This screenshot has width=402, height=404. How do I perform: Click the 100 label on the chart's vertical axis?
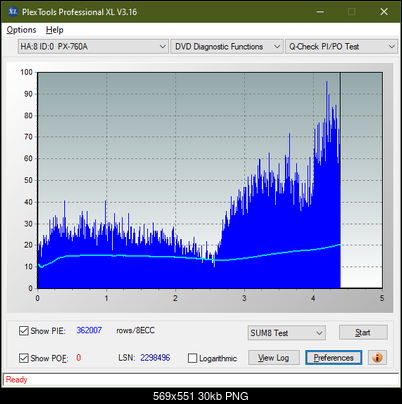[x=26, y=72]
